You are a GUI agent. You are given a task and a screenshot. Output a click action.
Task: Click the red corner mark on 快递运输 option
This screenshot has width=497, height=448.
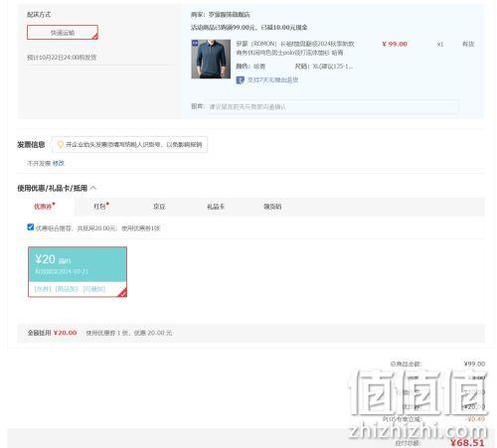click(x=94, y=36)
